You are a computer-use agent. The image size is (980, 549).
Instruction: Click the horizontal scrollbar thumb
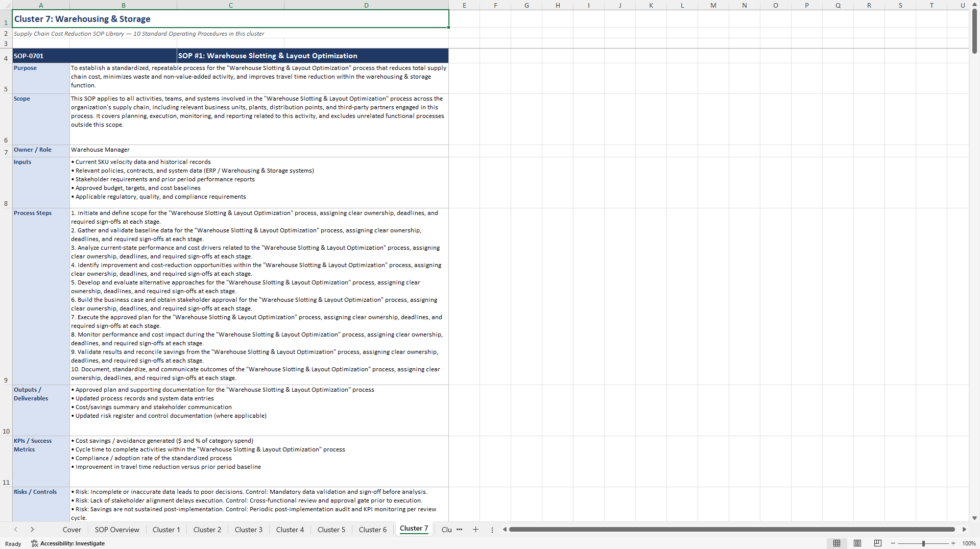[732, 530]
